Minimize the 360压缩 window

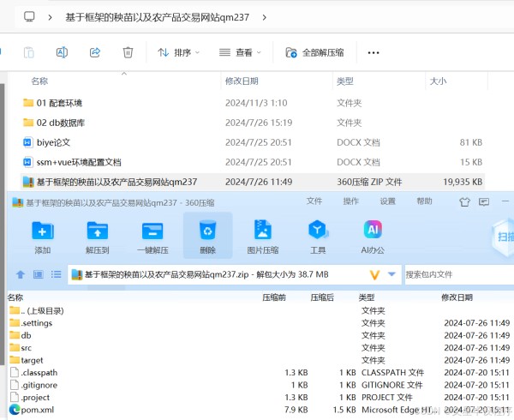[x=505, y=201]
